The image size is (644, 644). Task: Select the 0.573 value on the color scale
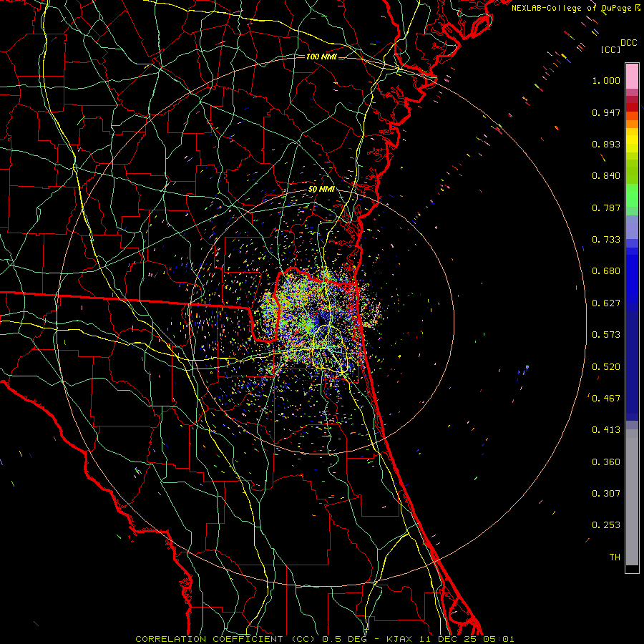[x=606, y=335]
